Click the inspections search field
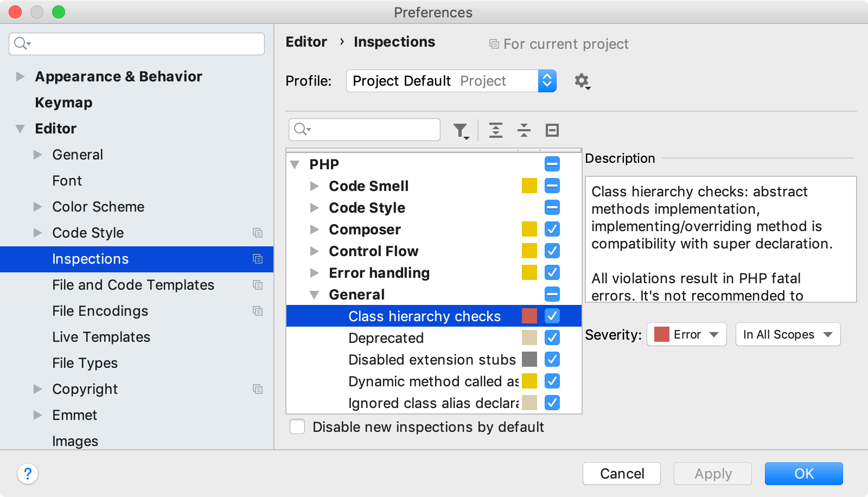 click(365, 130)
